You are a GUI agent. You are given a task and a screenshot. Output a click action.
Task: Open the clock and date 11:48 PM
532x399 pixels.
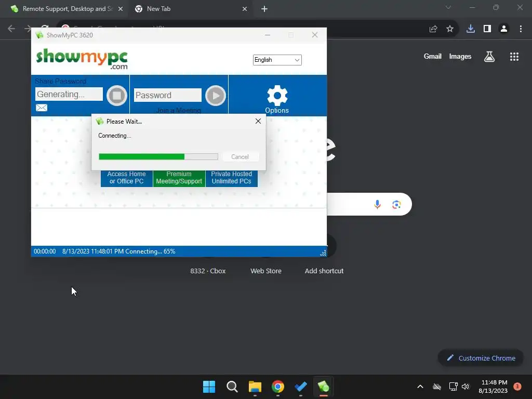pos(493,387)
